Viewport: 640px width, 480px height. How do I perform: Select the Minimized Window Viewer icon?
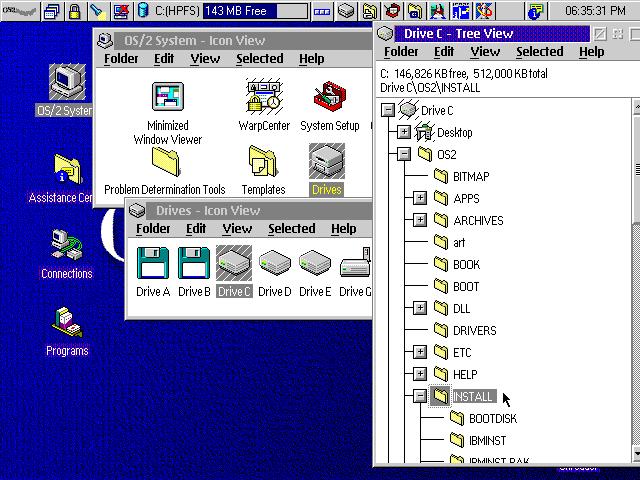point(167,99)
